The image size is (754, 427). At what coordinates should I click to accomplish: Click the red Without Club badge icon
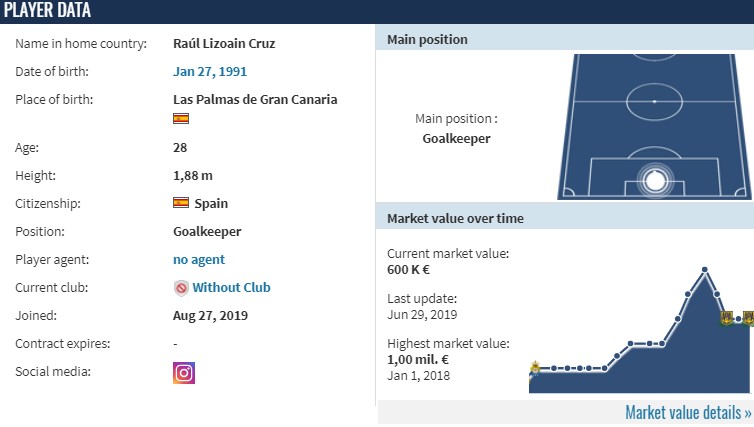tap(181, 288)
